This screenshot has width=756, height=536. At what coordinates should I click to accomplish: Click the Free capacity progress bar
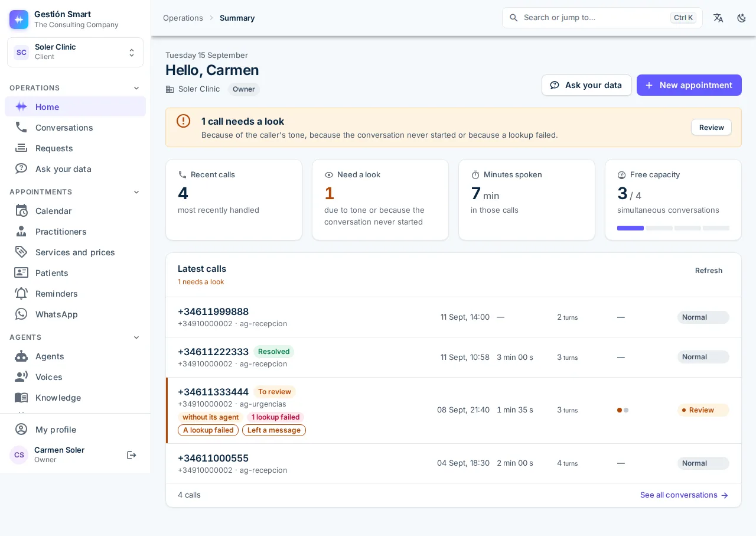click(673, 228)
